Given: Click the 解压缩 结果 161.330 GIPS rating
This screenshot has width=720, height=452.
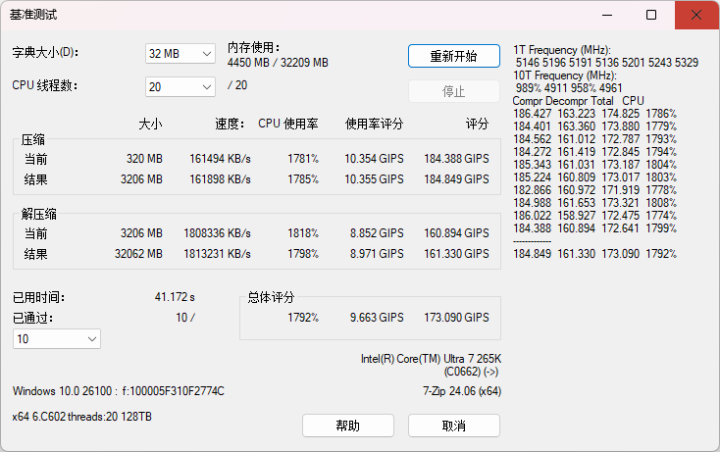Looking at the screenshot, I should [x=456, y=254].
